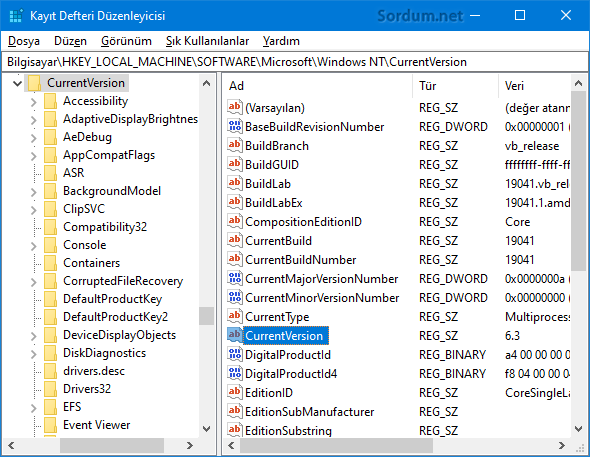Click the values pane horizontal scrollbar thumb
This screenshot has width=590, height=457.
coord(336,446)
